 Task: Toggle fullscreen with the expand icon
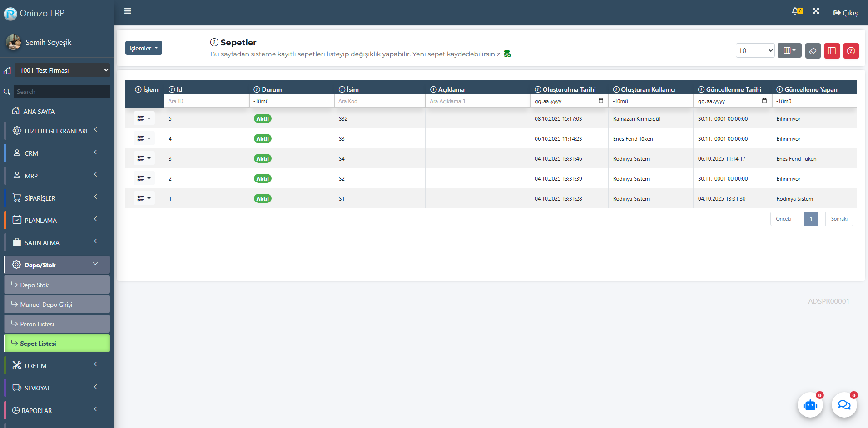point(816,11)
